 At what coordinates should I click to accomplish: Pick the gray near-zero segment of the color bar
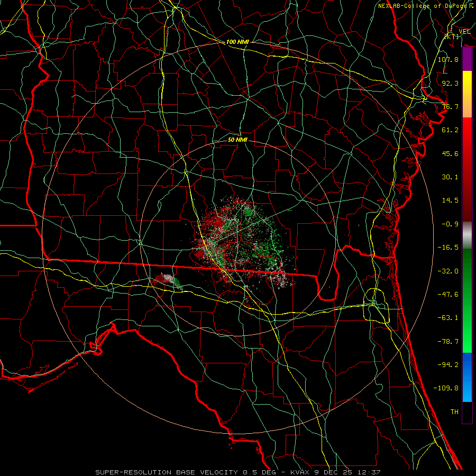click(x=467, y=235)
